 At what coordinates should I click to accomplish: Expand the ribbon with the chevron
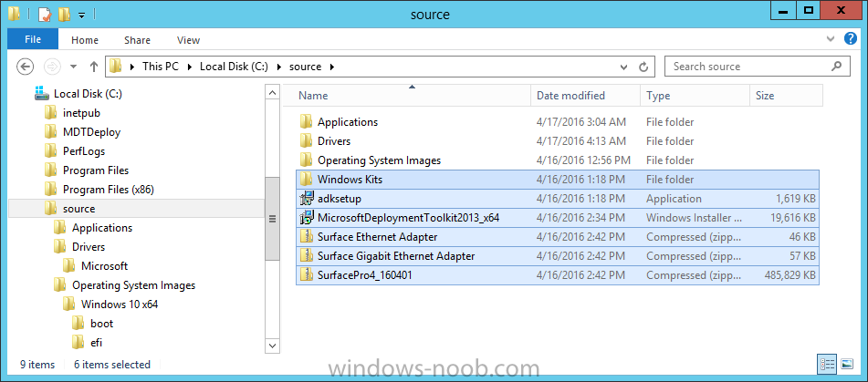(831, 39)
